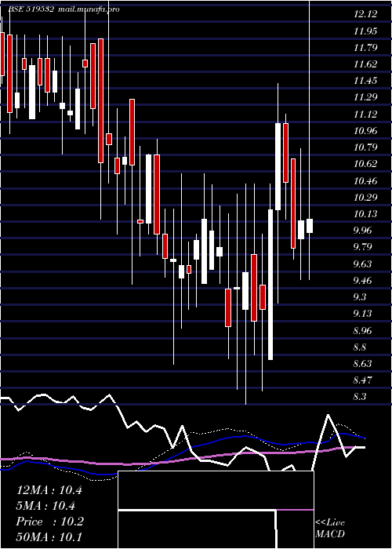Click the <<Live MACD label

[x=330, y=529]
